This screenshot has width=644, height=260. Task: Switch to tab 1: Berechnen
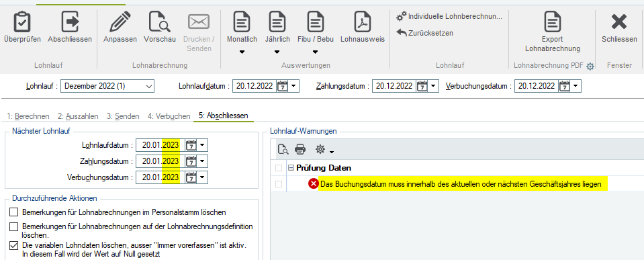(x=28, y=116)
